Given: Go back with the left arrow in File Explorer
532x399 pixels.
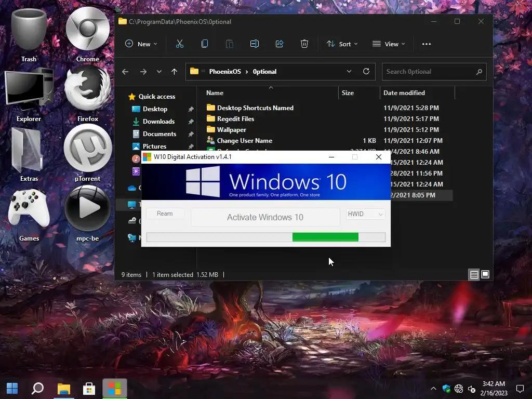Looking at the screenshot, I should click(x=125, y=72).
